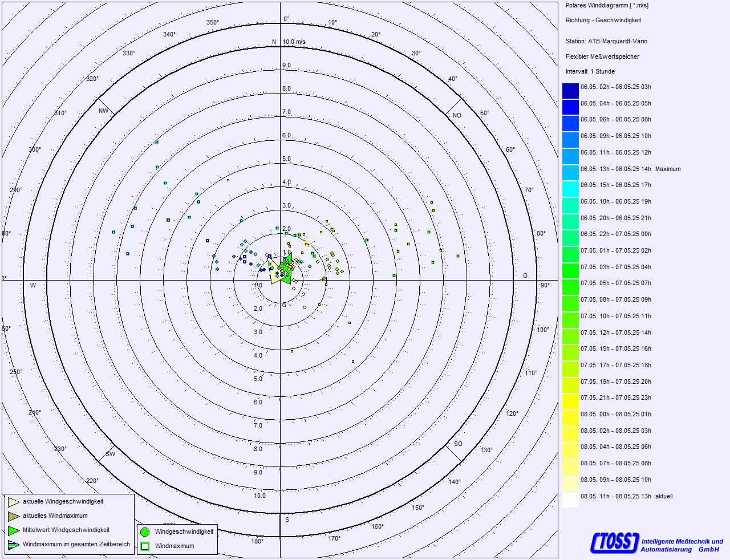Click the color swatch for 06.05. 20h - 21h
This screenshot has width=730, height=560.
pos(570,222)
